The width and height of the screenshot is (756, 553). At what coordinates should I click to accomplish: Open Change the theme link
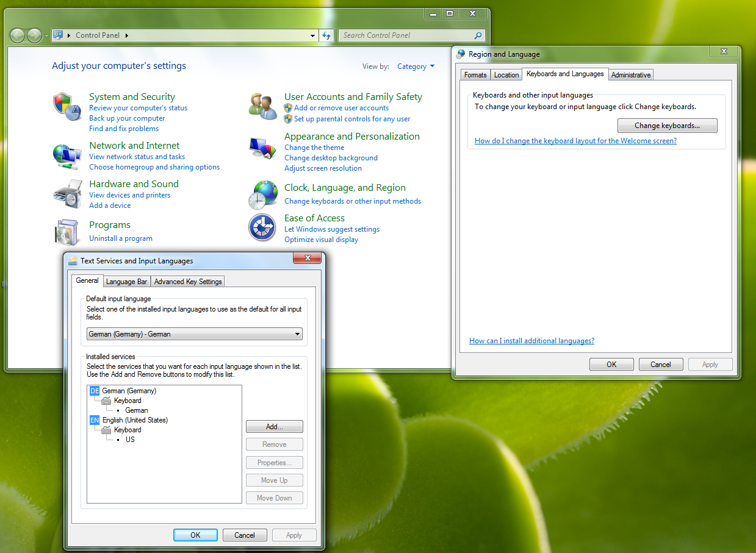click(314, 148)
